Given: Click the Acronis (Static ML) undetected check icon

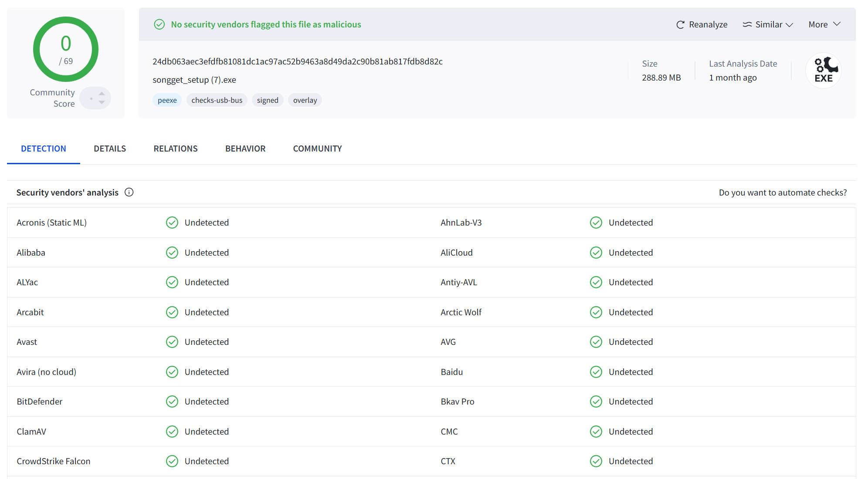Looking at the screenshot, I should click(x=172, y=223).
